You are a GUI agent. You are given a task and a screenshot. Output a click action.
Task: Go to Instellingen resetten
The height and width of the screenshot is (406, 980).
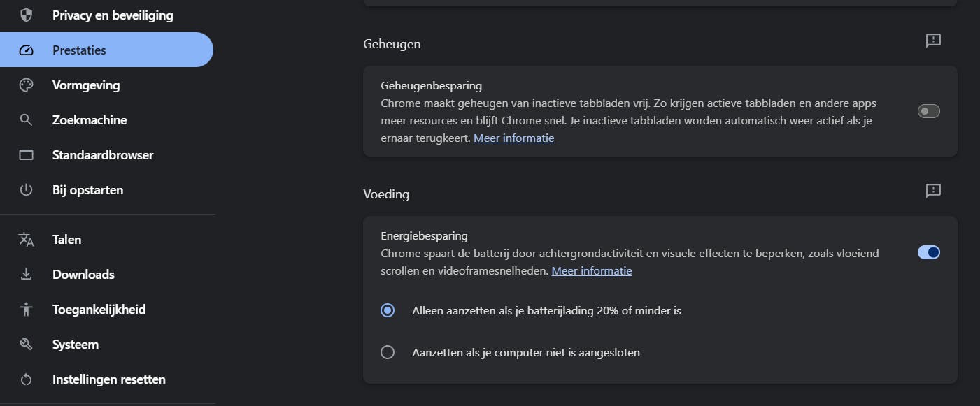[x=108, y=379]
